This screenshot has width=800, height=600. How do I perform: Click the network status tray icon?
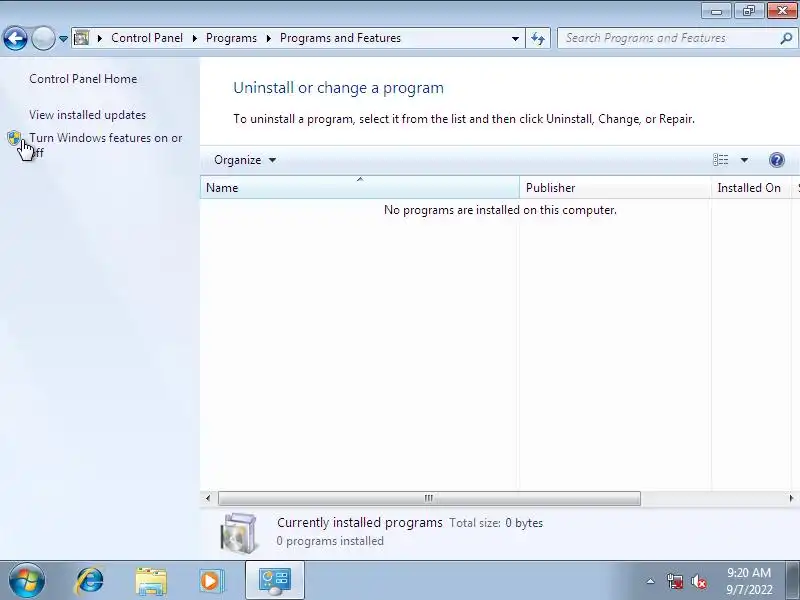click(675, 581)
